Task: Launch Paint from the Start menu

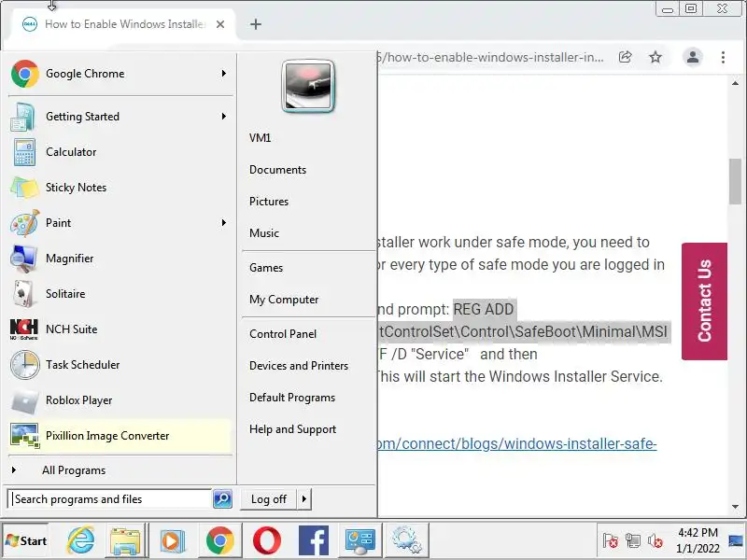Action: (x=120, y=223)
